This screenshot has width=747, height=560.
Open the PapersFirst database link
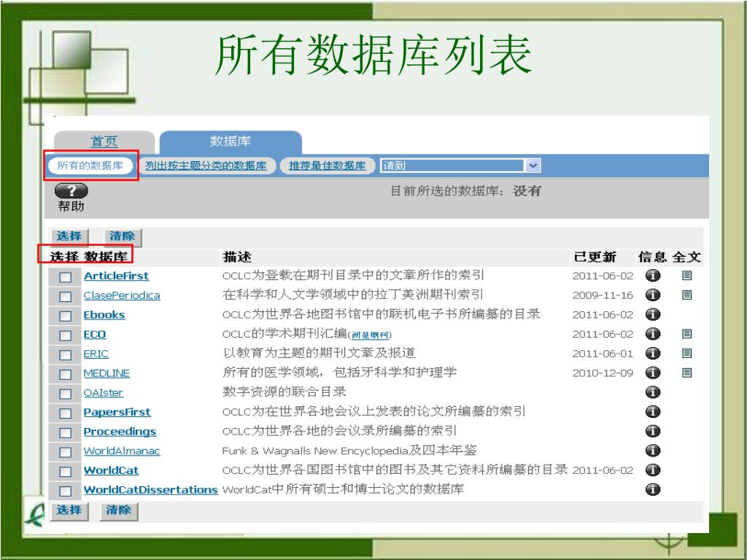pyautogui.click(x=117, y=413)
